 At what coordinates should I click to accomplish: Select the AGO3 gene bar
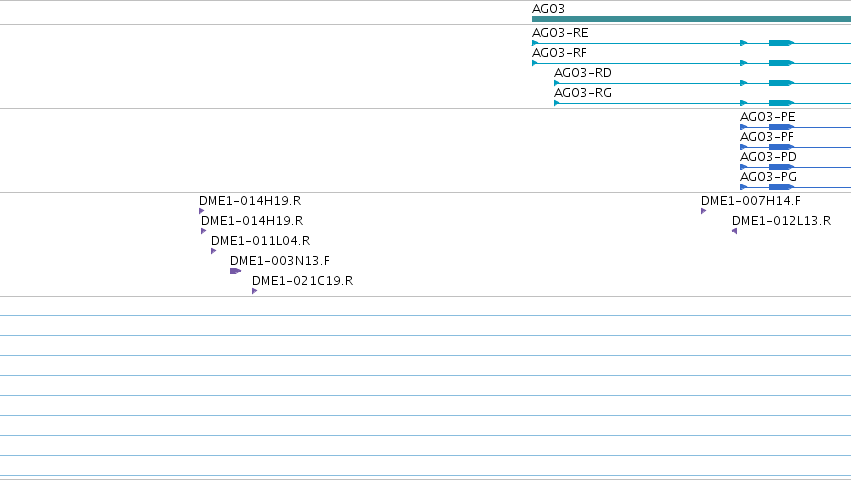(x=691, y=19)
